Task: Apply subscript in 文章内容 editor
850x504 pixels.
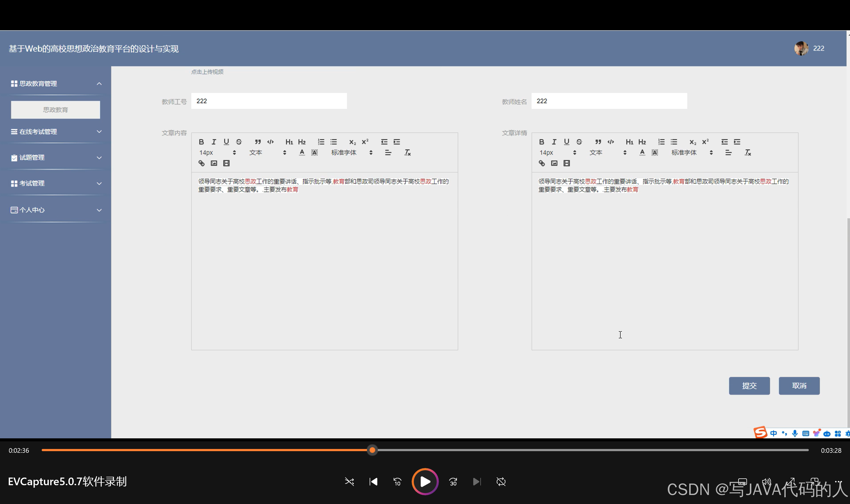Action: tap(352, 142)
